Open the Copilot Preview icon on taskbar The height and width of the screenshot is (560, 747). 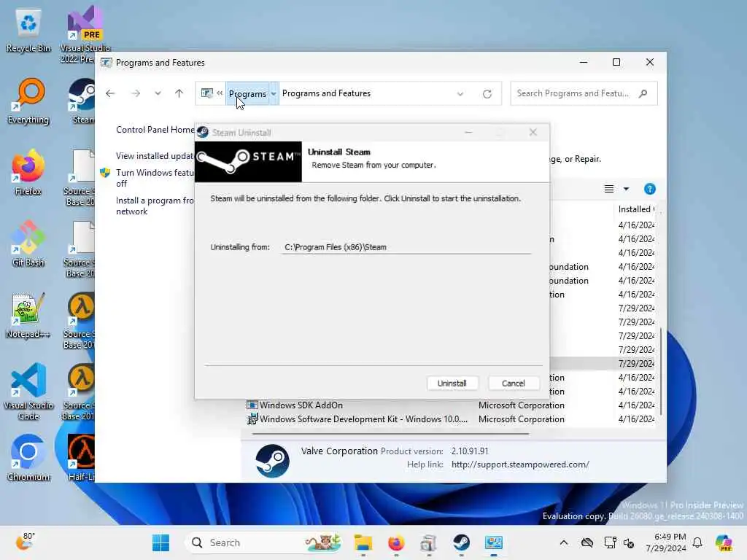coord(724,542)
